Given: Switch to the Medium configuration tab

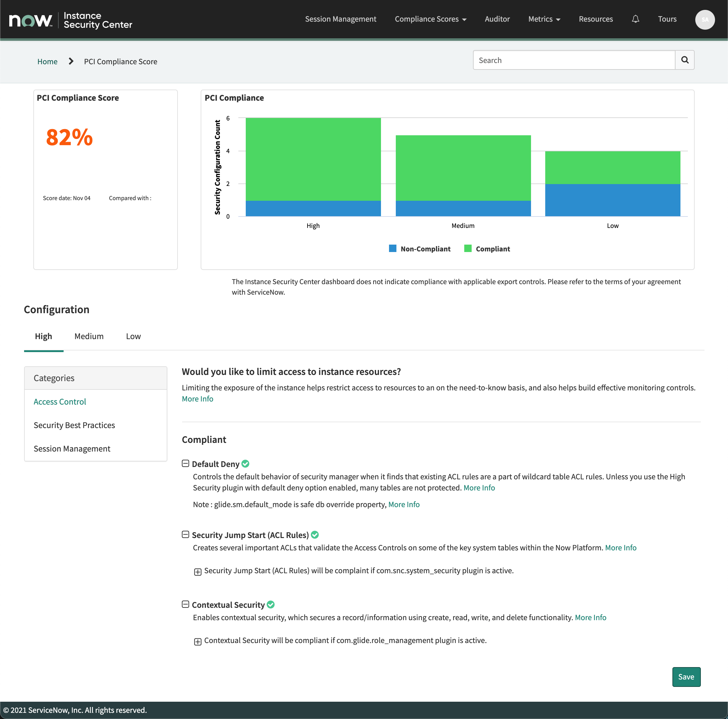Looking at the screenshot, I should pos(89,336).
